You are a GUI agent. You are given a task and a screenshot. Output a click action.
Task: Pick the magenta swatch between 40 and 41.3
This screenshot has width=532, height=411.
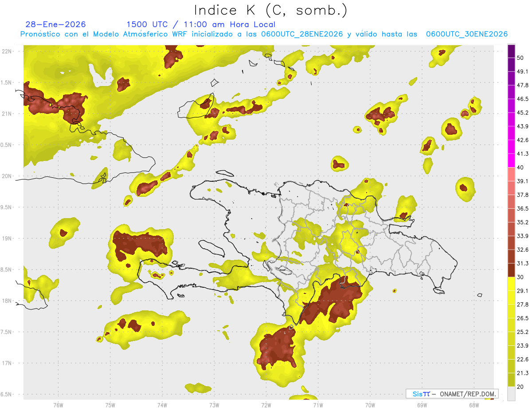point(511,160)
